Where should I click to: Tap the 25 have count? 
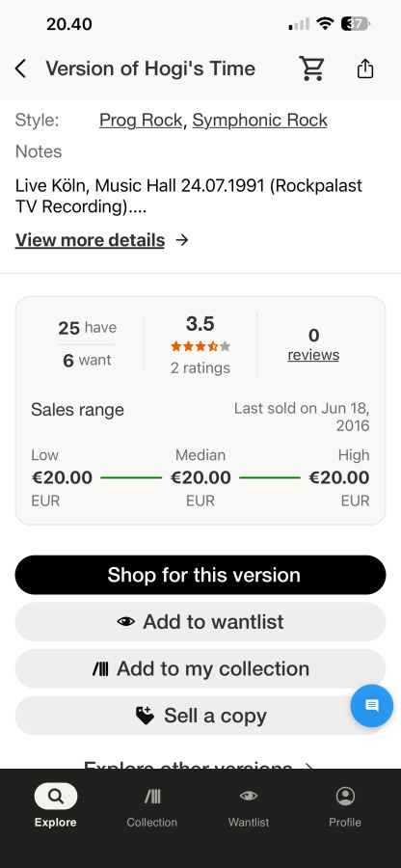[88, 328]
